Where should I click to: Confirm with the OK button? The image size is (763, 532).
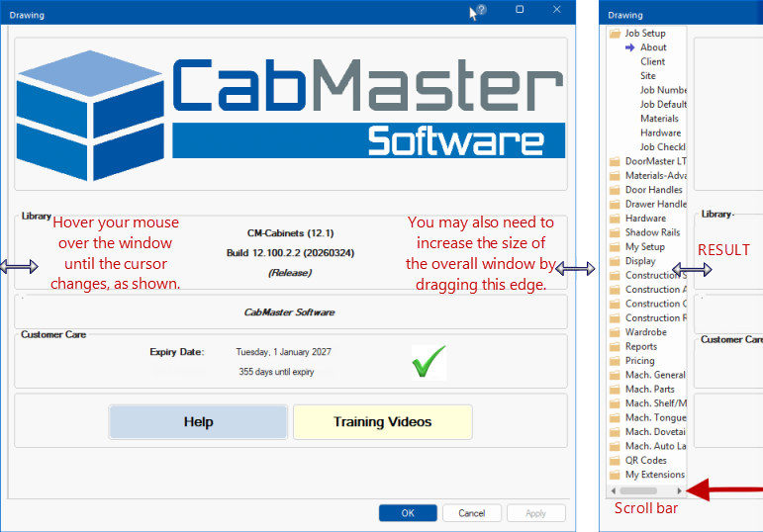point(408,513)
